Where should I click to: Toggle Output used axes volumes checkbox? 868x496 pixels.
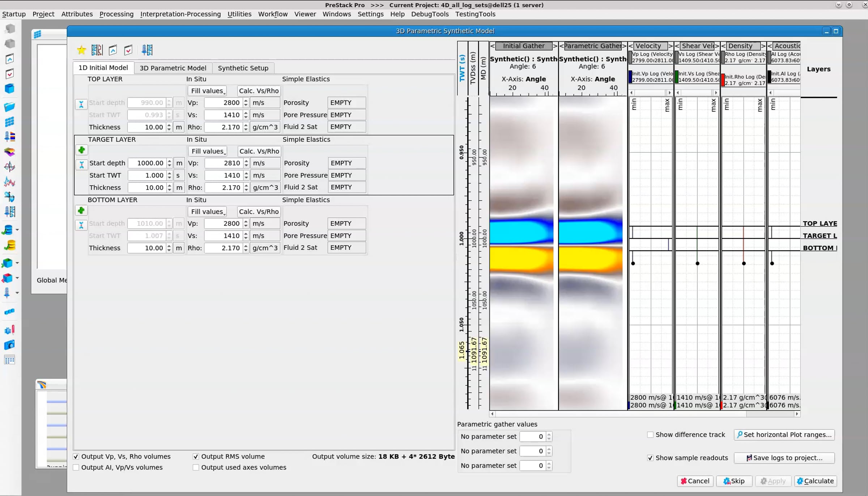pyautogui.click(x=196, y=467)
